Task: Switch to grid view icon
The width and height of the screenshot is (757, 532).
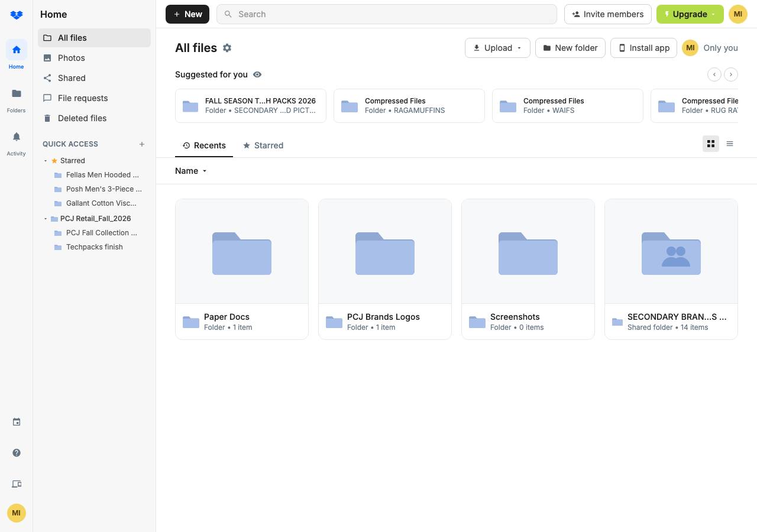Action: (711, 144)
